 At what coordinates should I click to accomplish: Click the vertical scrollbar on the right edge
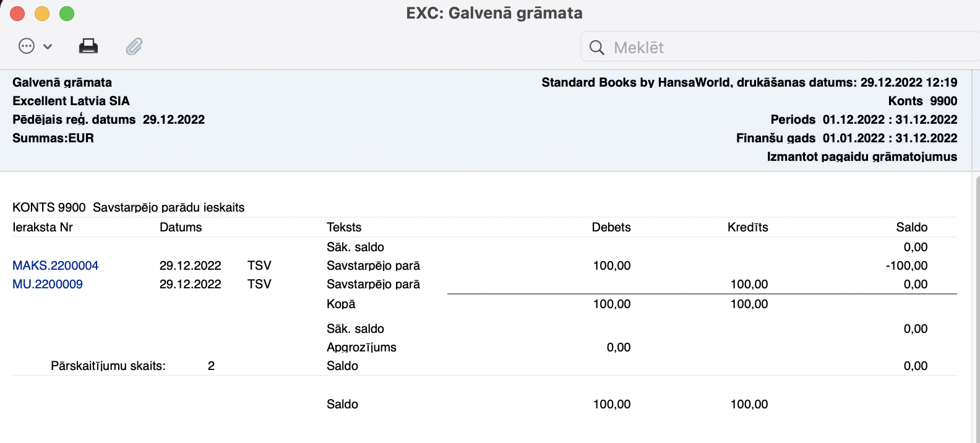pos(976,309)
